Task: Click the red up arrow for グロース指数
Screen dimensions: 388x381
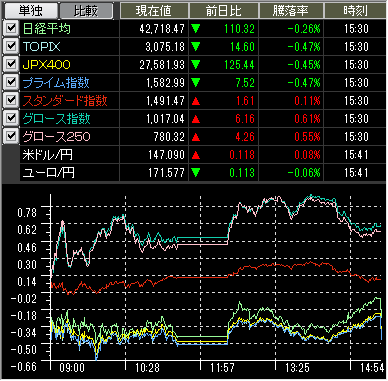Action: coord(196,119)
